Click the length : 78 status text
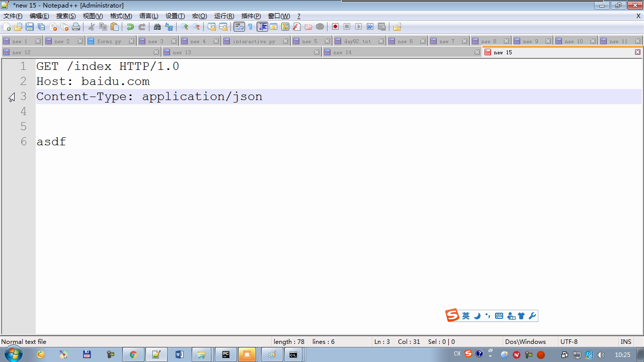 pos(289,342)
